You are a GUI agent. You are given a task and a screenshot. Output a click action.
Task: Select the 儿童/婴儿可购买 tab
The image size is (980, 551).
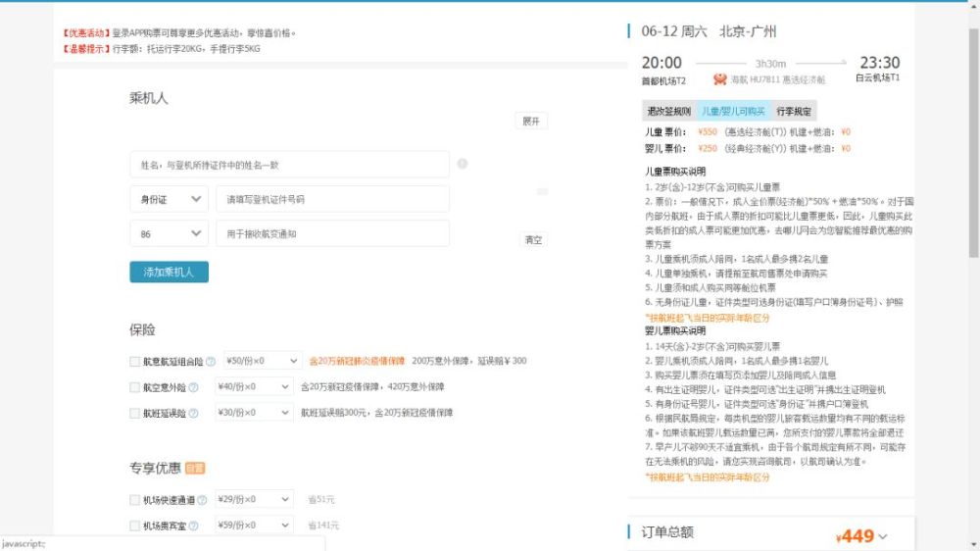click(733, 112)
